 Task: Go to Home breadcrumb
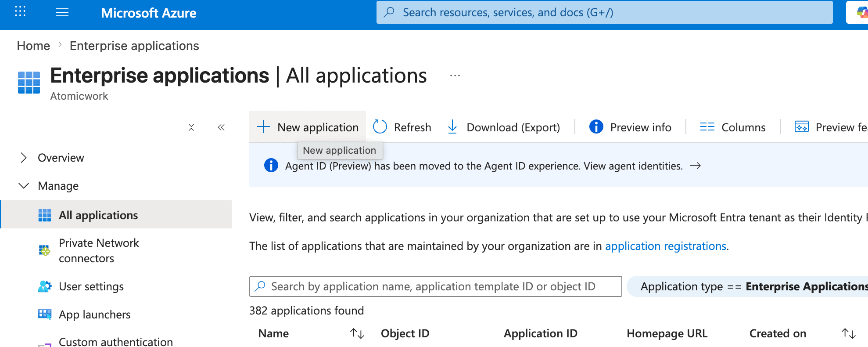pyautogui.click(x=33, y=46)
